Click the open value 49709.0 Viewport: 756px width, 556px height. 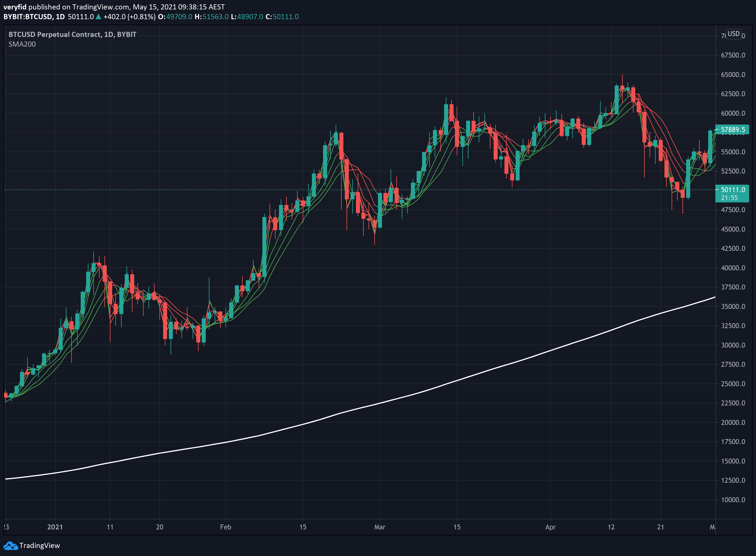point(179,17)
